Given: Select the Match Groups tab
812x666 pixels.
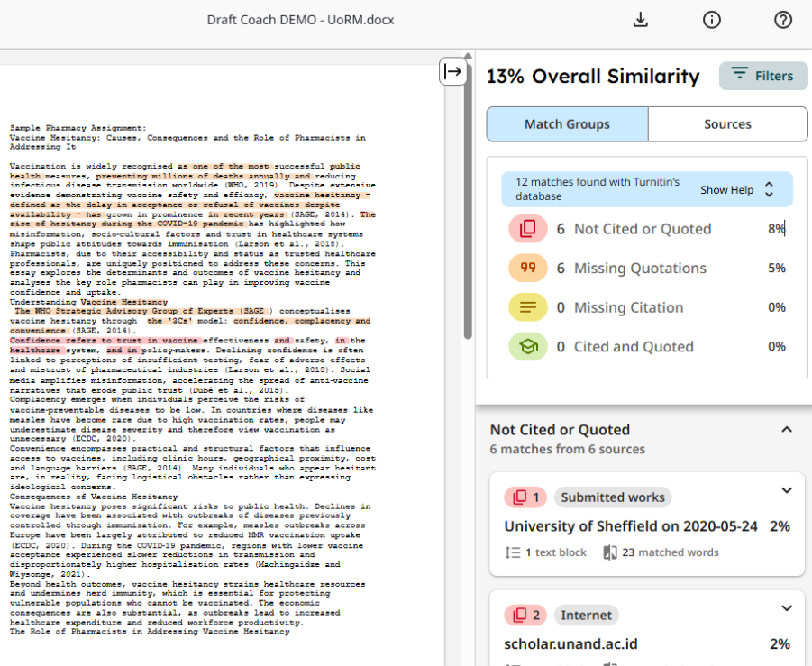Looking at the screenshot, I should 567,124.
